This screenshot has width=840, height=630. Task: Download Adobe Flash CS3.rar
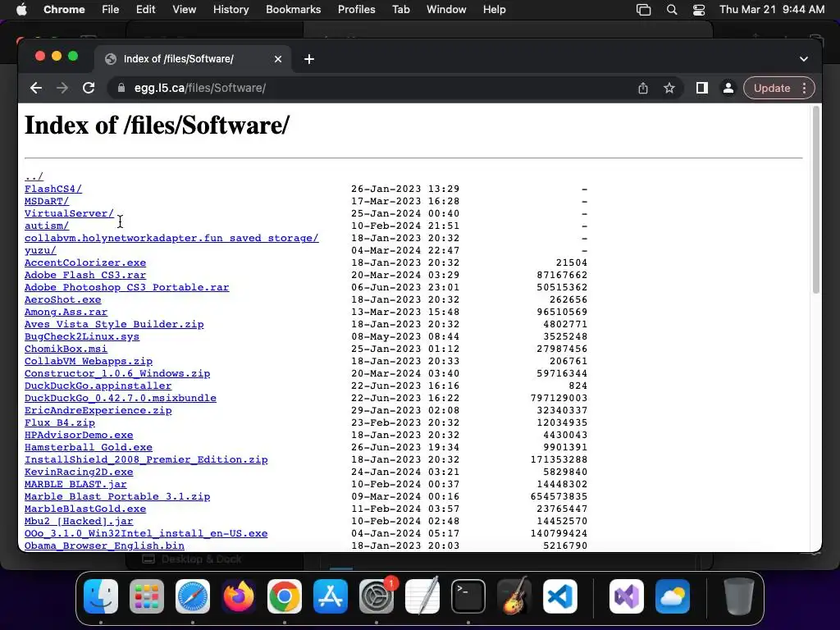pyautogui.click(x=85, y=275)
